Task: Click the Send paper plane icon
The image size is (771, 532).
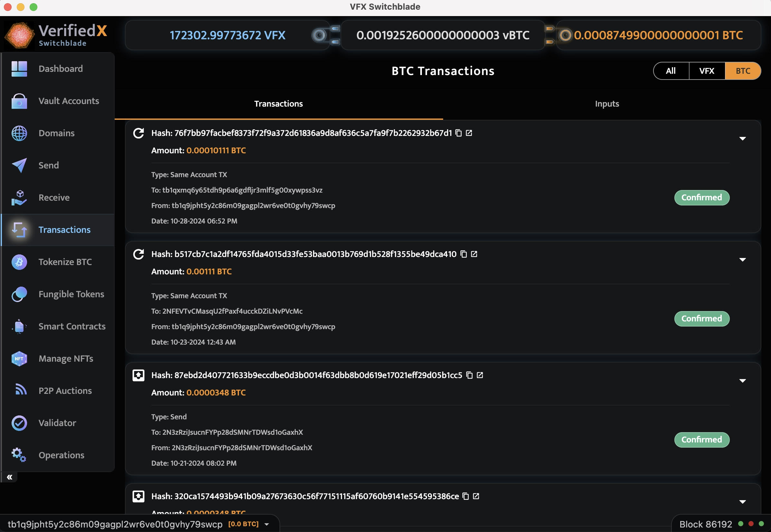Action: click(x=19, y=165)
